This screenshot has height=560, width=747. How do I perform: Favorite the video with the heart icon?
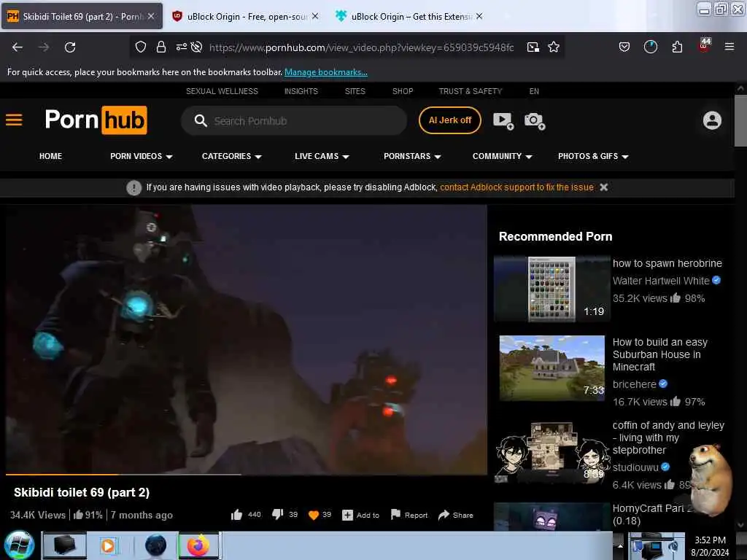tap(320, 515)
